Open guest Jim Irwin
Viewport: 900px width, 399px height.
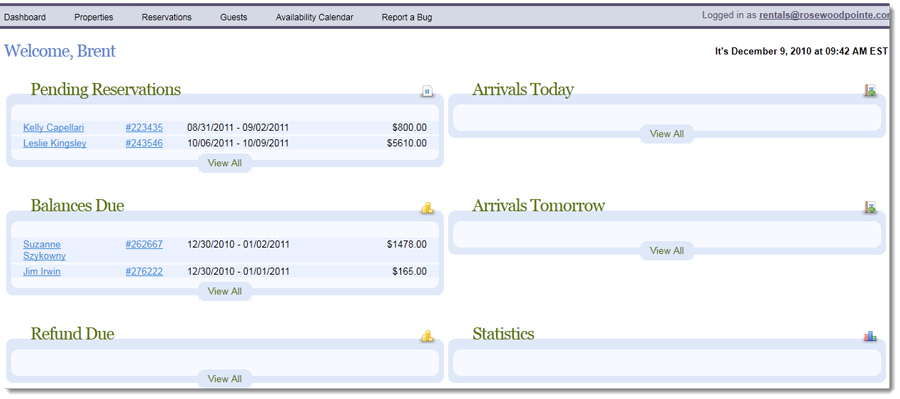(x=42, y=272)
